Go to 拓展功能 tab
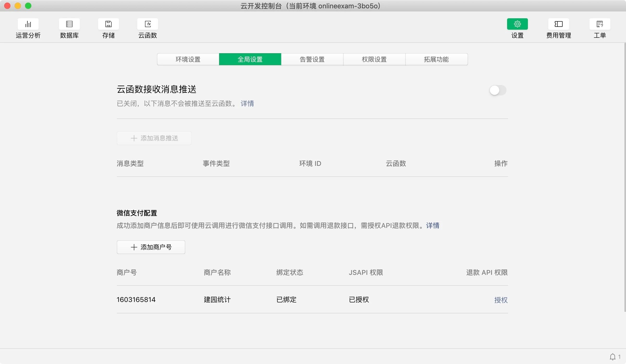 coord(436,59)
